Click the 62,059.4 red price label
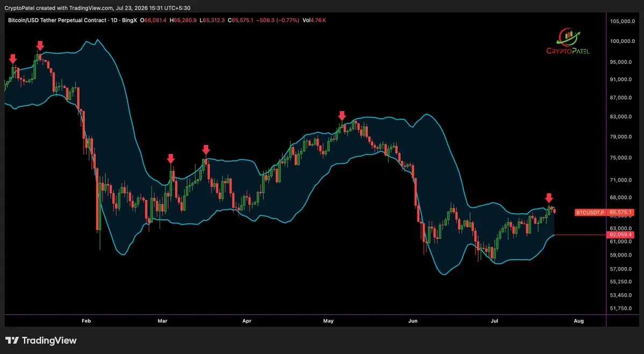The image size is (644, 354). (x=620, y=235)
